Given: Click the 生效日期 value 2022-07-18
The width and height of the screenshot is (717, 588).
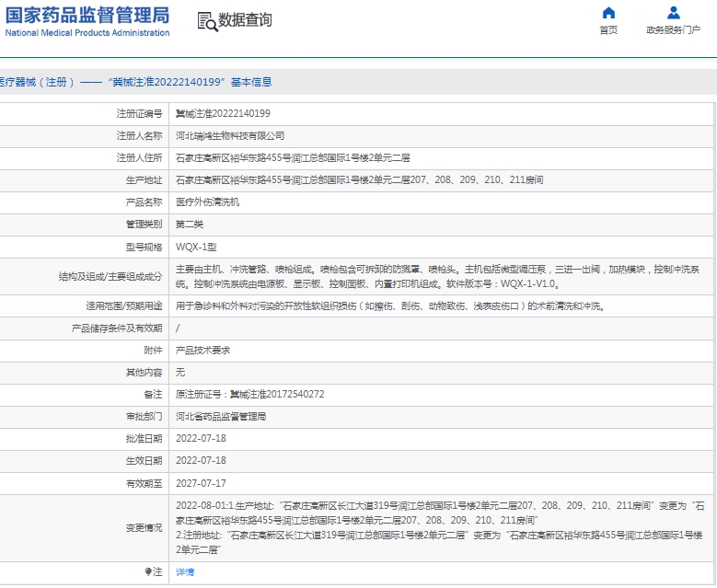Looking at the screenshot, I should [201, 460].
